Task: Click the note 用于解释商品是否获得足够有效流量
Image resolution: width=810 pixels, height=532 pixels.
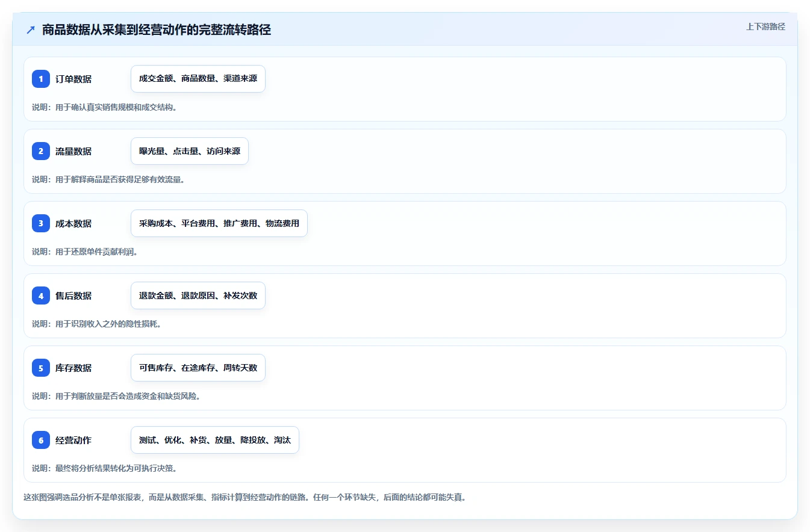Action: tap(120, 179)
